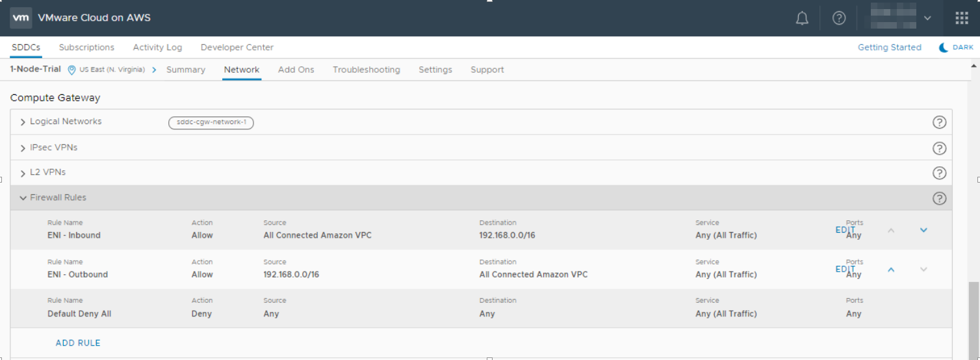Select the Default Deny All rule name
This screenshot has width=980, height=360.
pos(79,313)
